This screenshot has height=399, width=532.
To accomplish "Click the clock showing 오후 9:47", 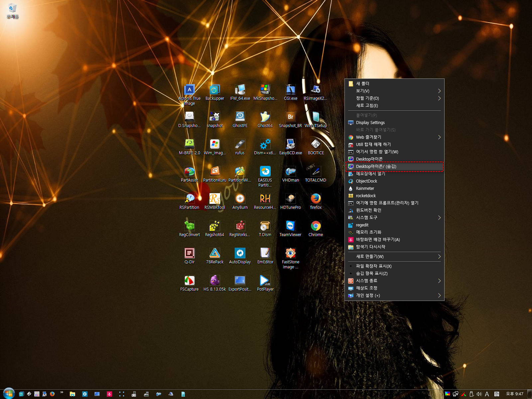I will 515,394.
